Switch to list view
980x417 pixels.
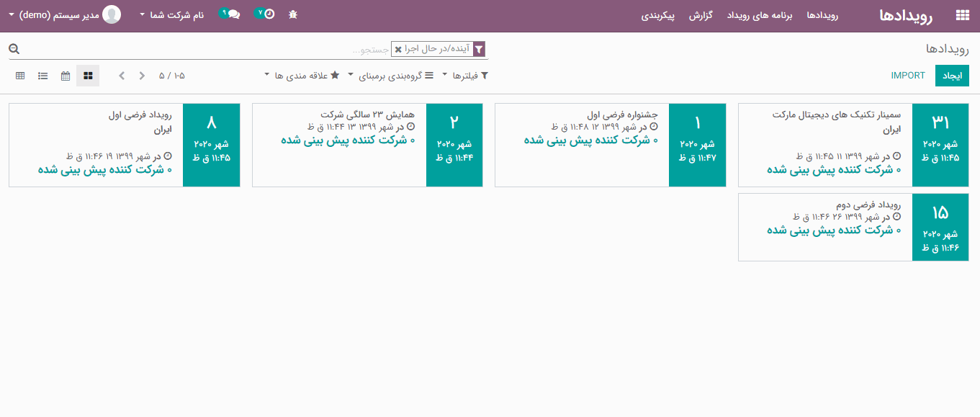(x=43, y=76)
